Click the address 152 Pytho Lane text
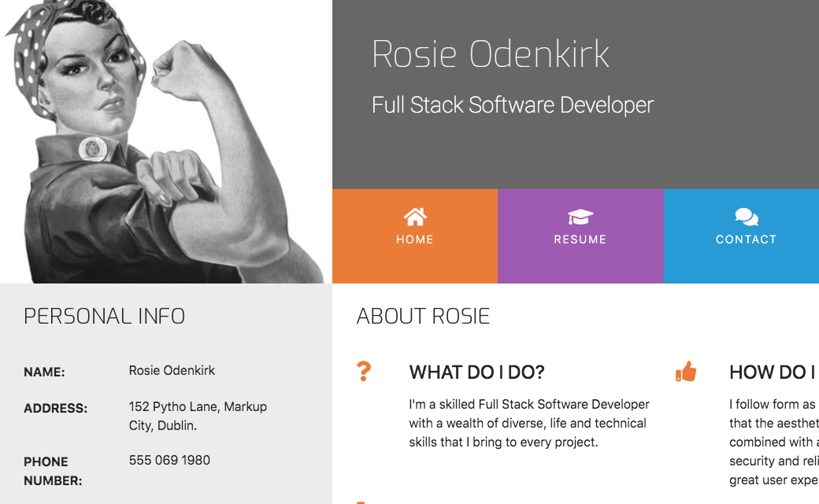The width and height of the screenshot is (819, 504). (x=198, y=406)
